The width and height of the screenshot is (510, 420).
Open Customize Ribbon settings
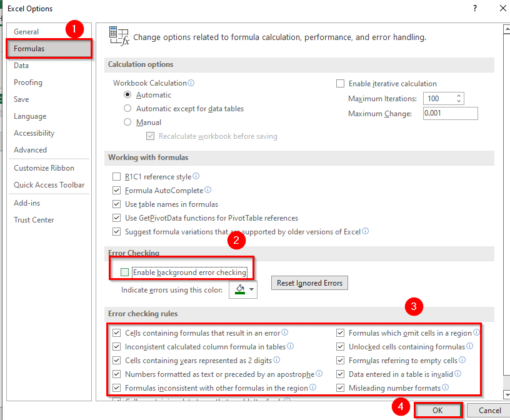49,168
